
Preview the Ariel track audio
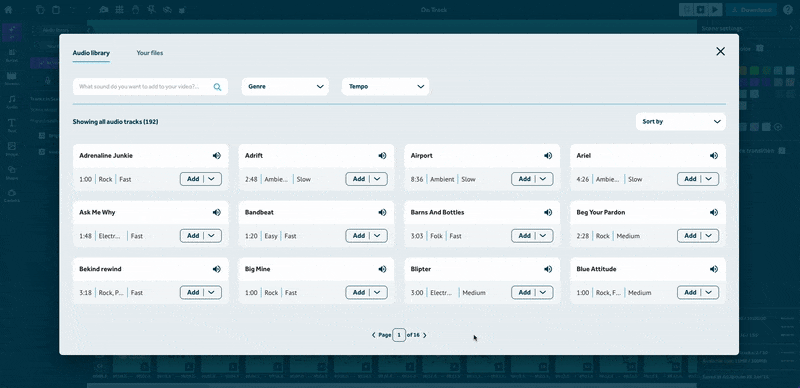click(x=714, y=156)
